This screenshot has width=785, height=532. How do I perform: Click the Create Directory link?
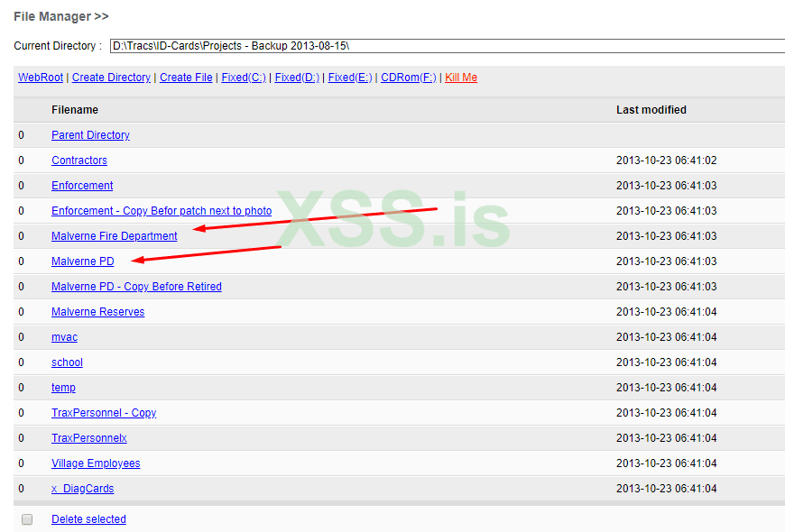coord(111,78)
